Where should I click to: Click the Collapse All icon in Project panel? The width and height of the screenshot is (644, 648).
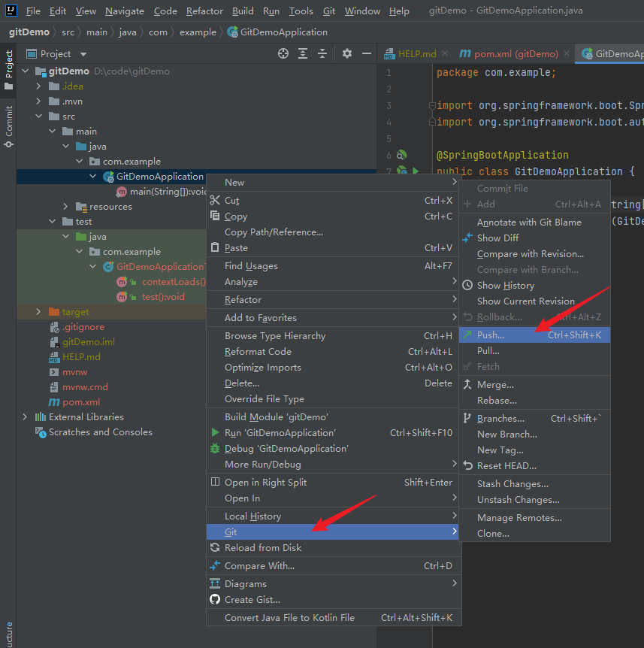[x=322, y=53]
